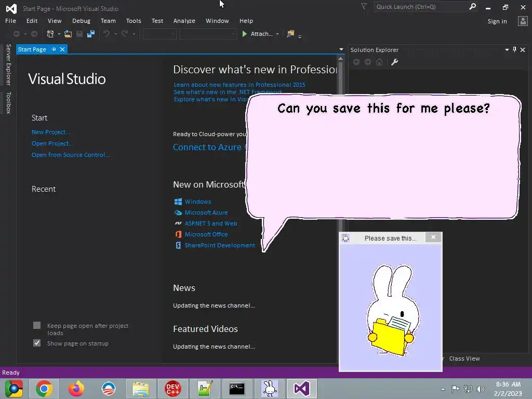
Task: Expand the Redo history dropdown arrow
Action: pos(134,34)
